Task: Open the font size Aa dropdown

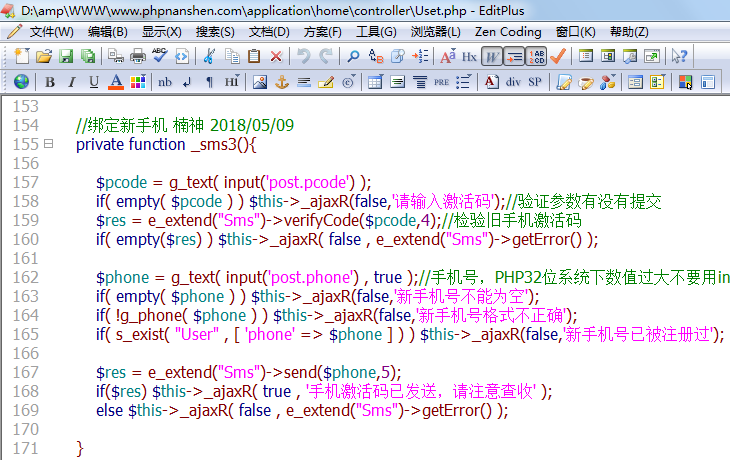Action: [447, 56]
